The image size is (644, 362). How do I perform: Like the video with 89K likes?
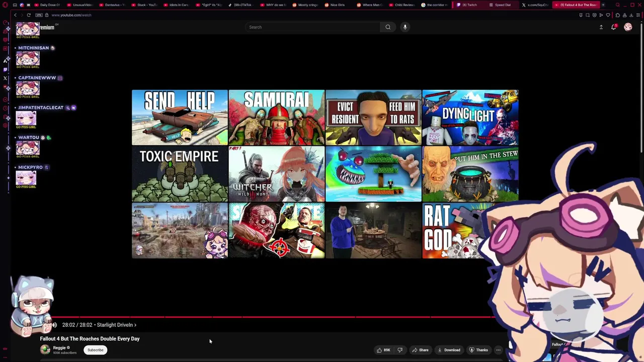(x=384, y=350)
